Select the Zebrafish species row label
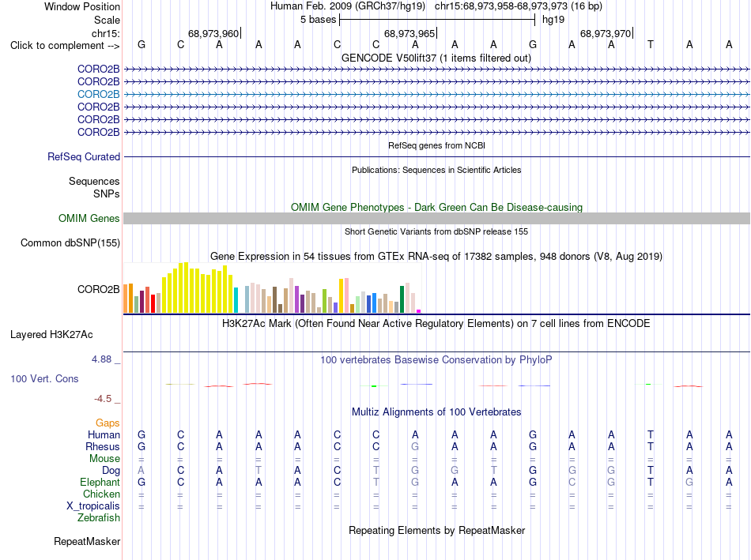This screenshot has width=751, height=560. click(99, 518)
